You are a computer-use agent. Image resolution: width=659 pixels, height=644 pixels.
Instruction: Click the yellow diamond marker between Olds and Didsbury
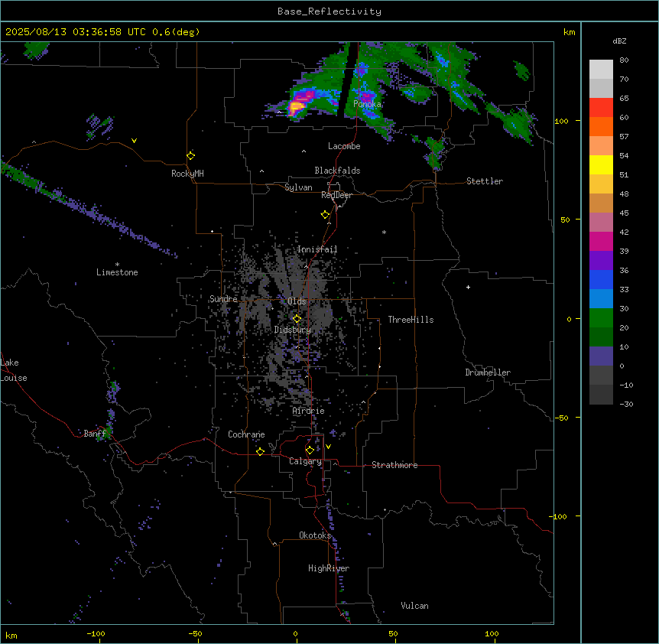point(297,319)
